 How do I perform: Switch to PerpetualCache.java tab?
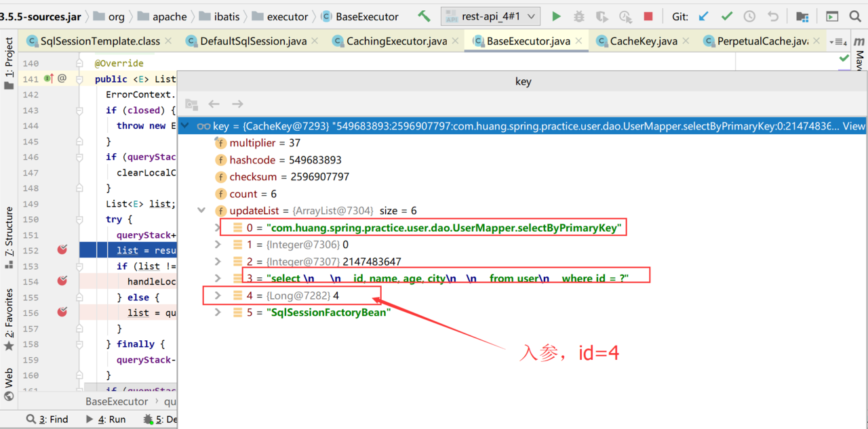click(763, 41)
